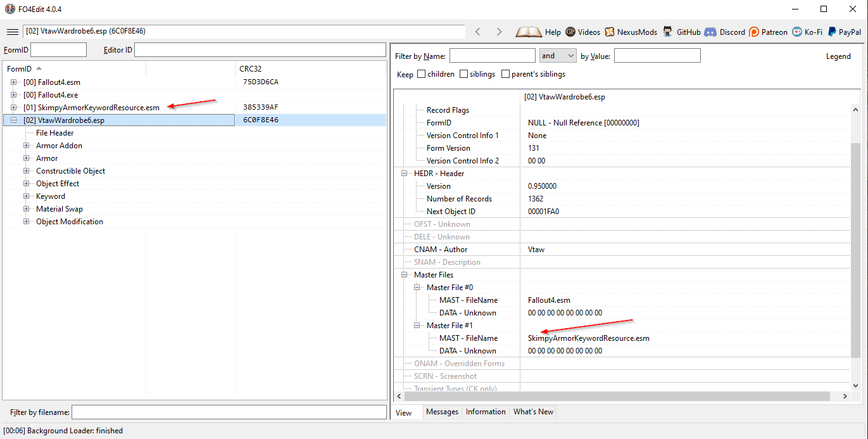Click CRC32 value 385339AF
The height and width of the screenshot is (439, 868).
260,108
